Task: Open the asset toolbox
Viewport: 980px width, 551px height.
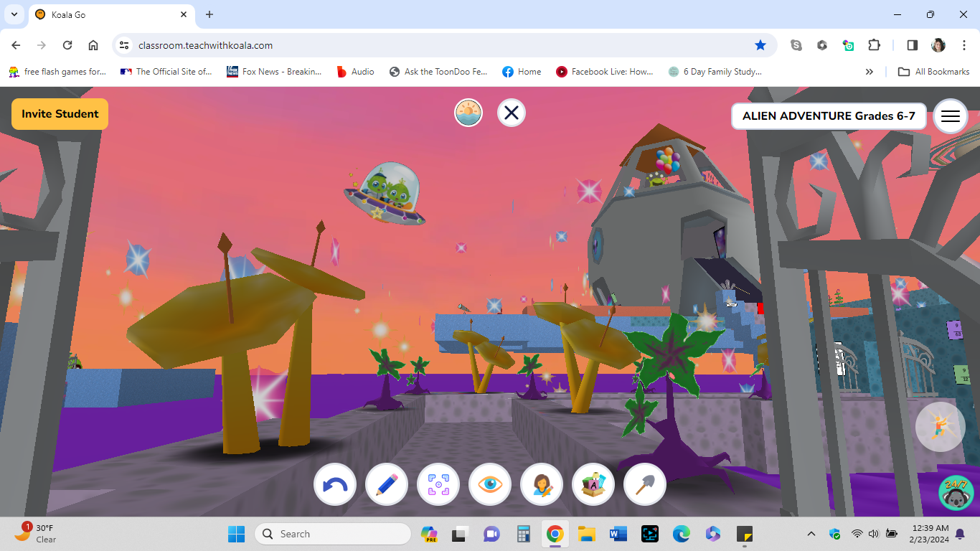Action: pyautogui.click(x=593, y=484)
